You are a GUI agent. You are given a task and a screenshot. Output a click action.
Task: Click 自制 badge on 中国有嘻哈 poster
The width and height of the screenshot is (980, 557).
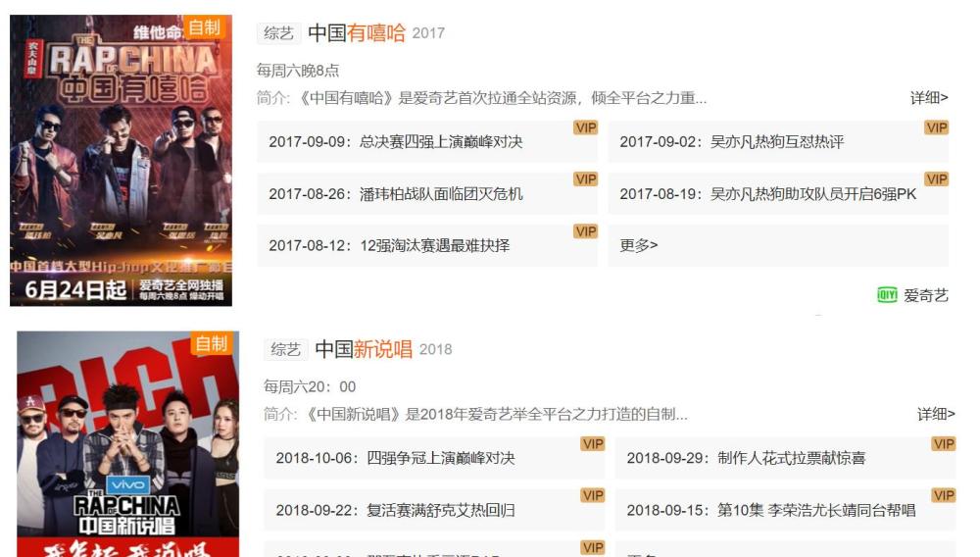[x=205, y=27]
